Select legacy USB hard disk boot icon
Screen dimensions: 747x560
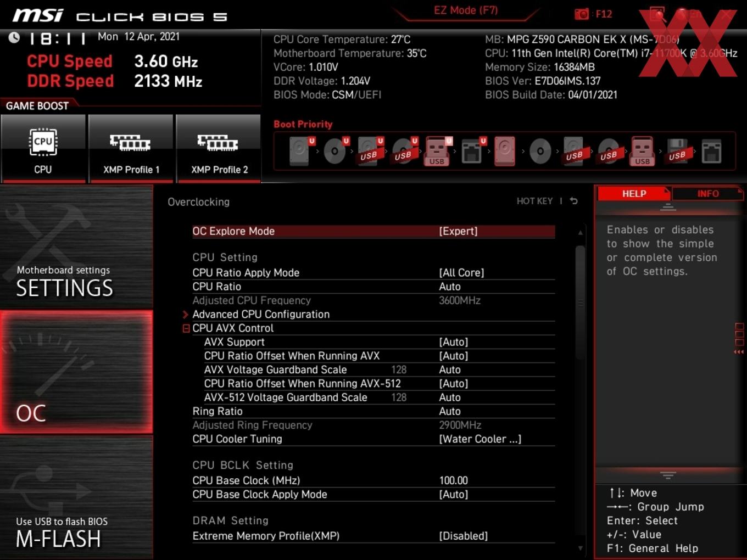coord(574,151)
